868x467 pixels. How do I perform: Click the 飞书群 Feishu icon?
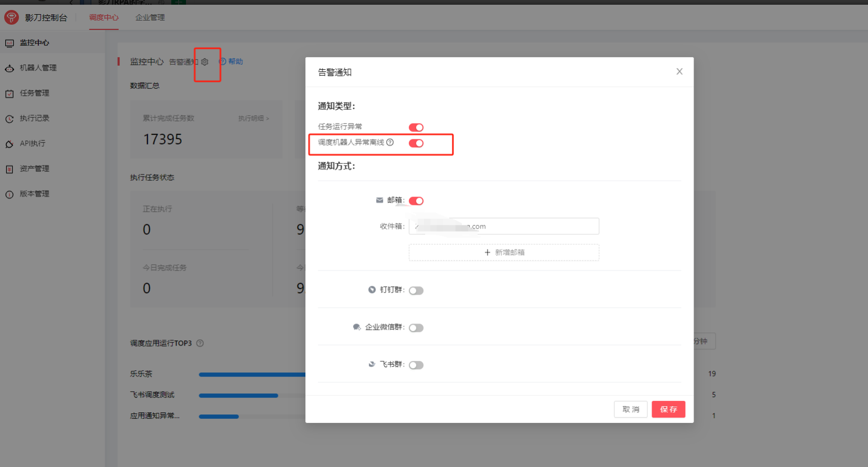coord(372,364)
